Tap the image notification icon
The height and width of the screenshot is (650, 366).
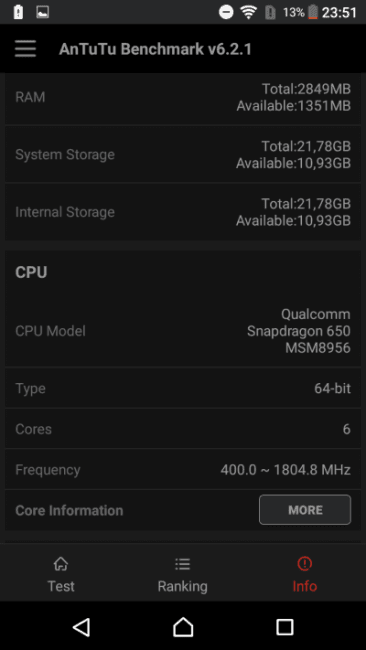pyautogui.click(x=43, y=12)
